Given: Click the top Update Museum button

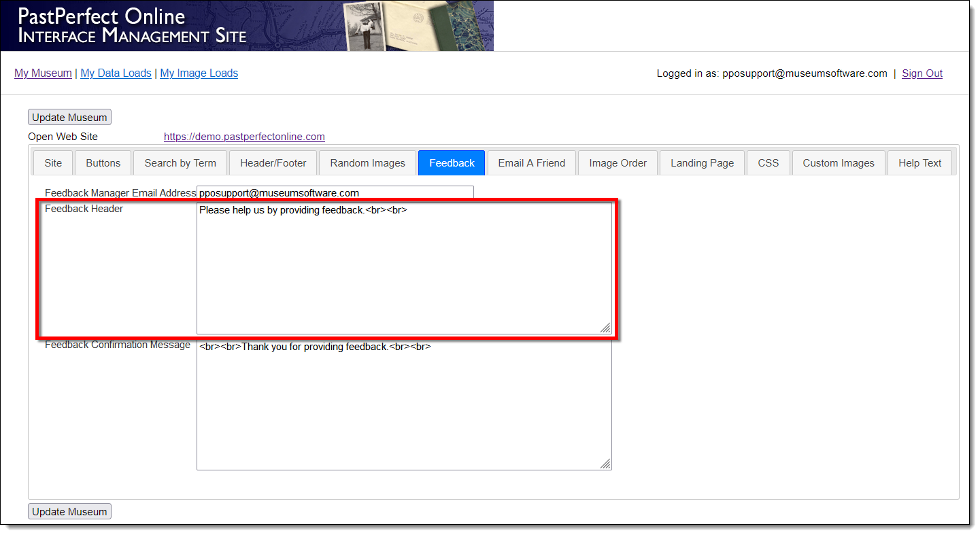Looking at the screenshot, I should (69, 118).
